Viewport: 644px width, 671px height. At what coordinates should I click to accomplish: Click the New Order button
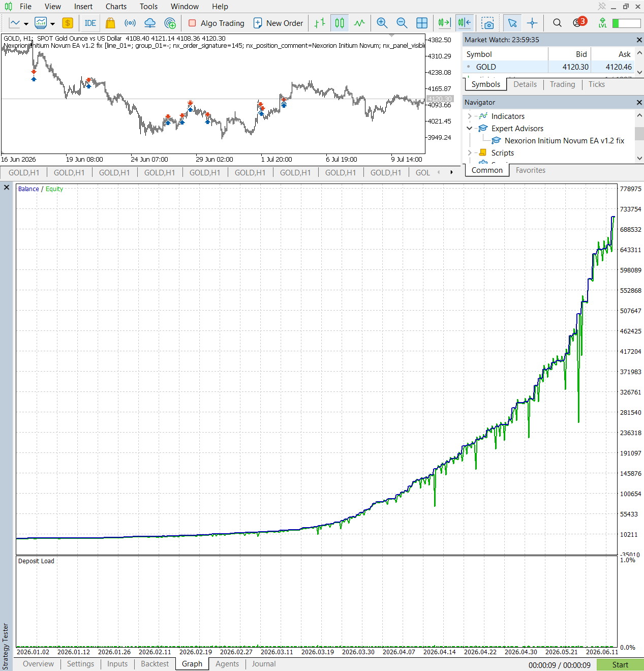coord(278,23)
